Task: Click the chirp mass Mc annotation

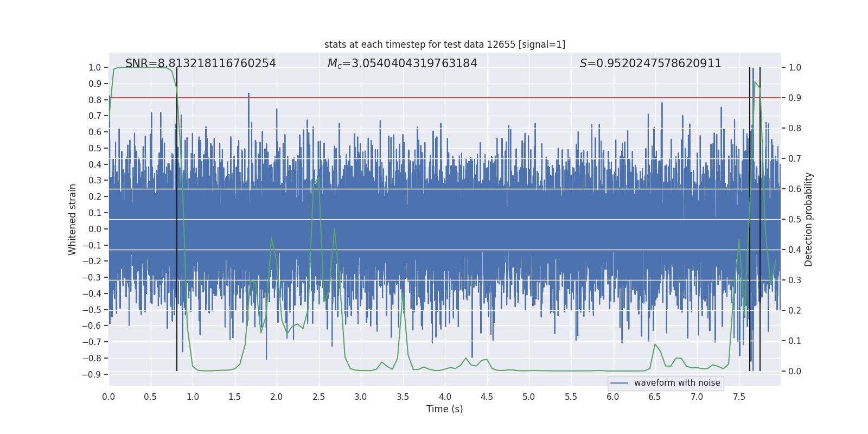Action: point(402,63)
